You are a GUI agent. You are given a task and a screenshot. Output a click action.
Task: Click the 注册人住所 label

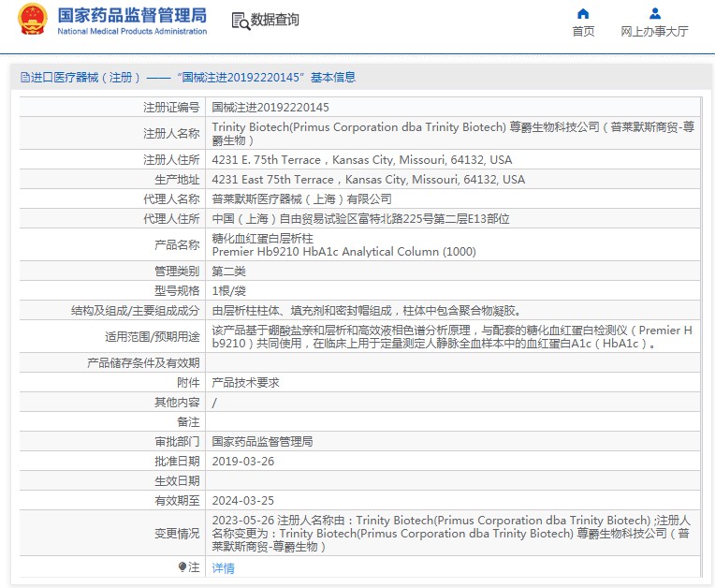(x=171, y=160)
